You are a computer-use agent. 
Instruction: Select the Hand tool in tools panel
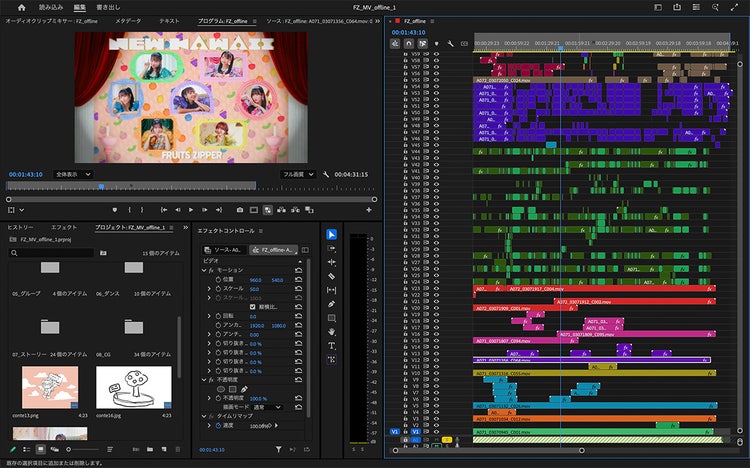(x=332, y=331)
